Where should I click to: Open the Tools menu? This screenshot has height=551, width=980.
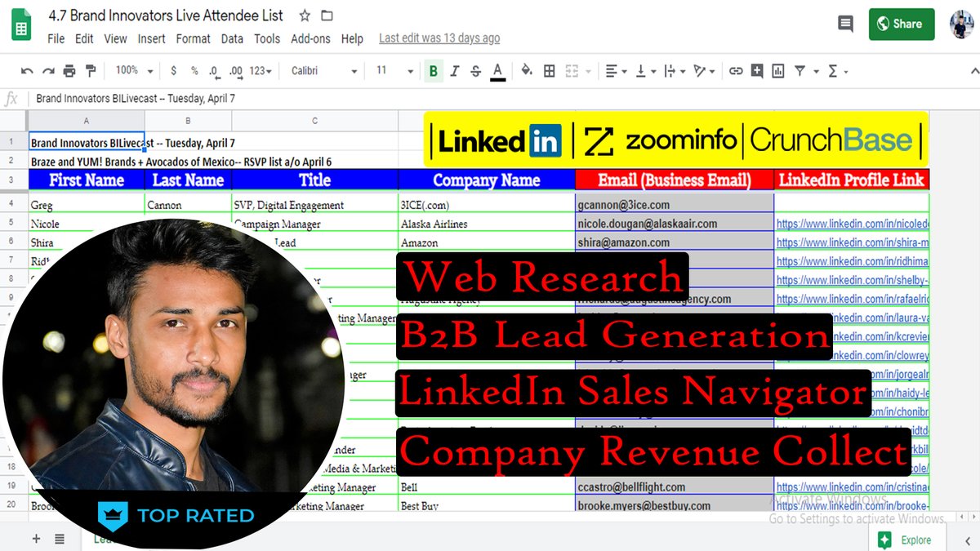[267, 38]
